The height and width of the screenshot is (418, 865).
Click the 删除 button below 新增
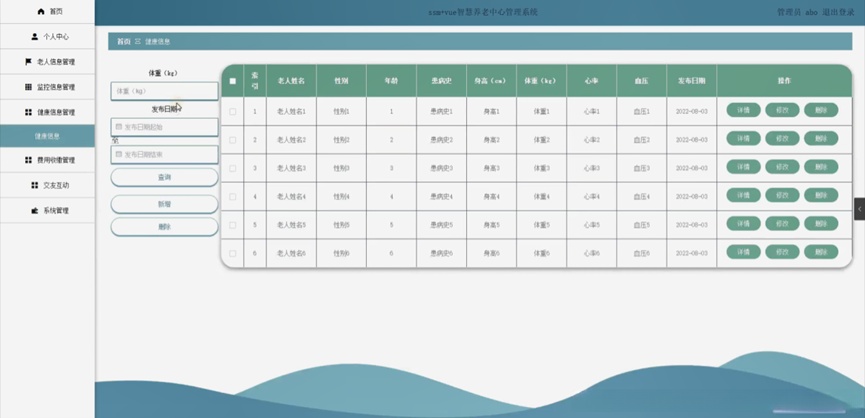(164, 227)
